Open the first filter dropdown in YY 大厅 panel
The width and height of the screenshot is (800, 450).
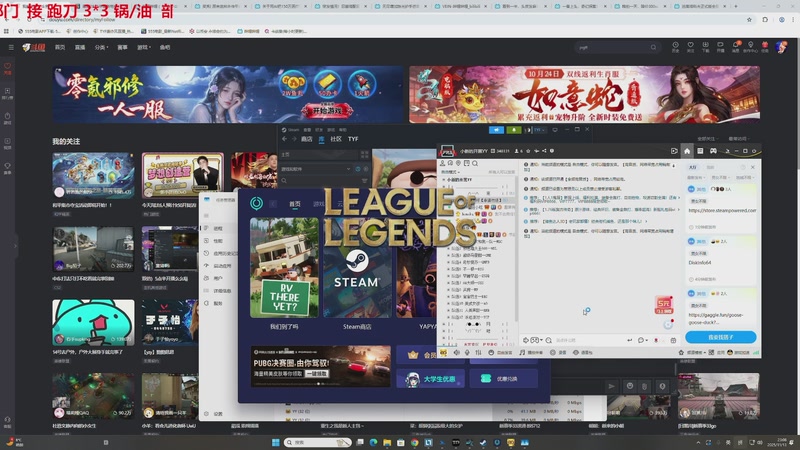694,178
